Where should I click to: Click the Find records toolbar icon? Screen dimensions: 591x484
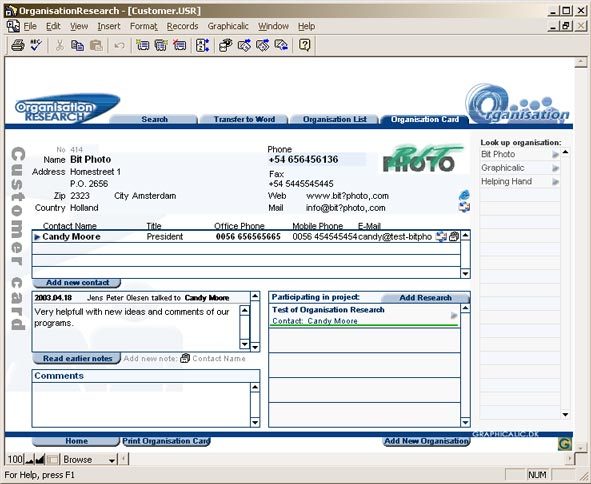(226, 46)
